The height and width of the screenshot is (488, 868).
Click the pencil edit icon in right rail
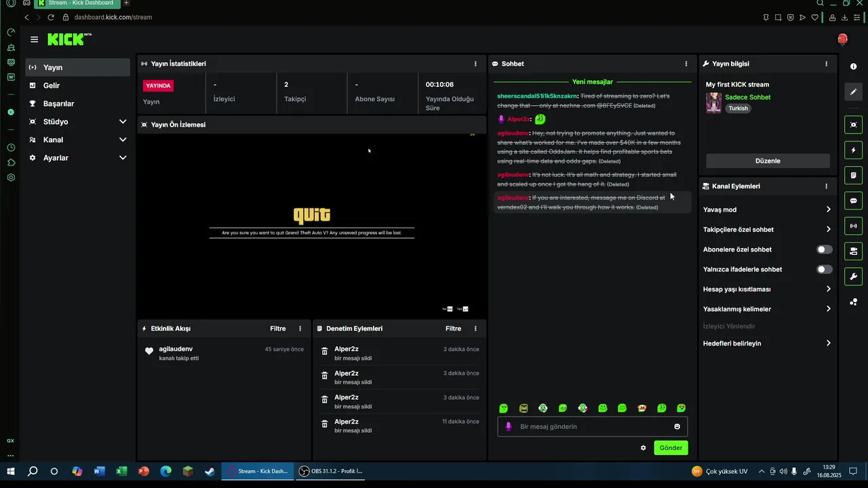[x=853, y=91]
